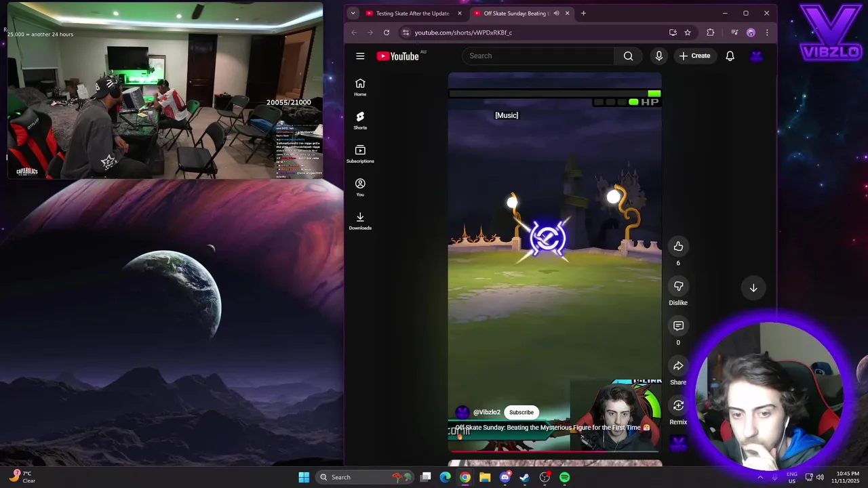Open Steam from the taskbar
The width and height of the screenshot is (868, 488).
coord(524,477)
